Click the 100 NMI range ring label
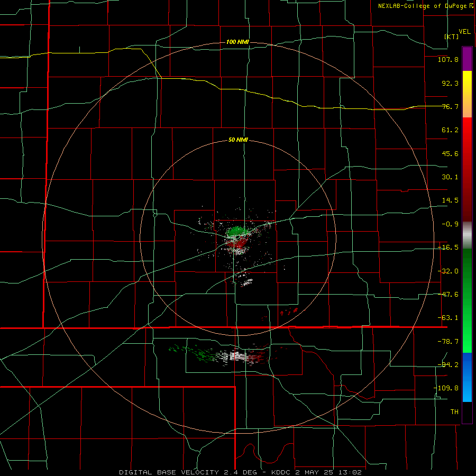The image size is (476, 476). (237, 42)
